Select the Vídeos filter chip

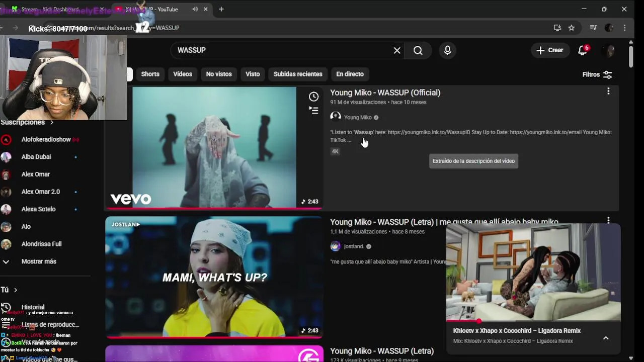[x=183, y=74]
